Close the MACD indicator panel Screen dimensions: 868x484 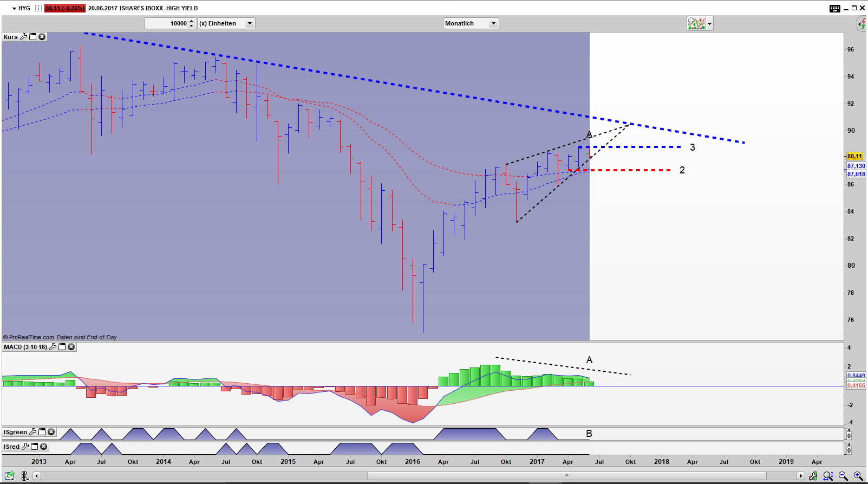coord(71,347)
